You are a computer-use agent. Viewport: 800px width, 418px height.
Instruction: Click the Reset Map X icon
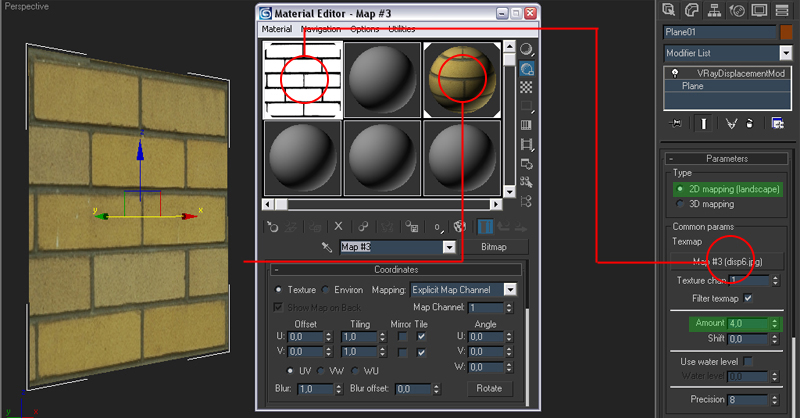(338, 227)
